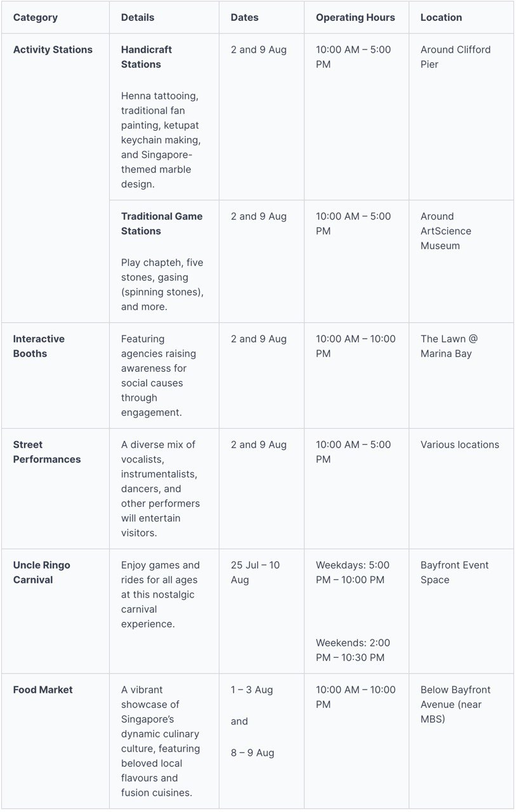Click the Weekends 2:00 PM – 10:30 PM hours

353,650
